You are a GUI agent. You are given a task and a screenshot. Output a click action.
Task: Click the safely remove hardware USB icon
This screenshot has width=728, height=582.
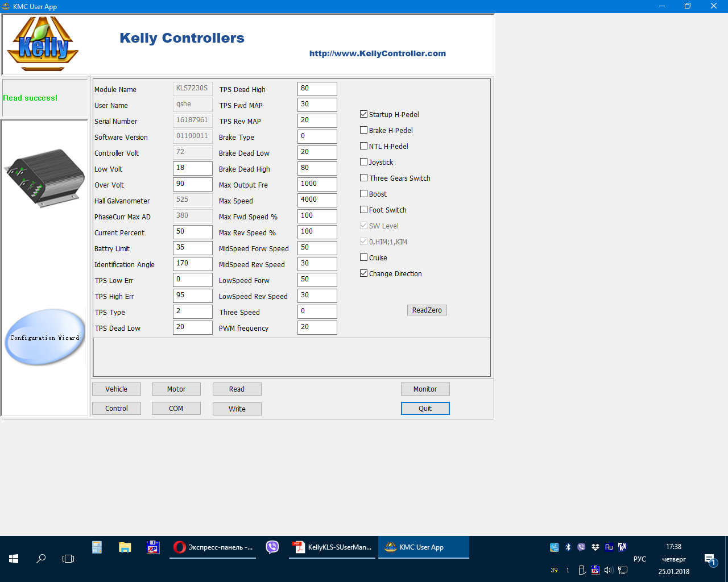582,570
